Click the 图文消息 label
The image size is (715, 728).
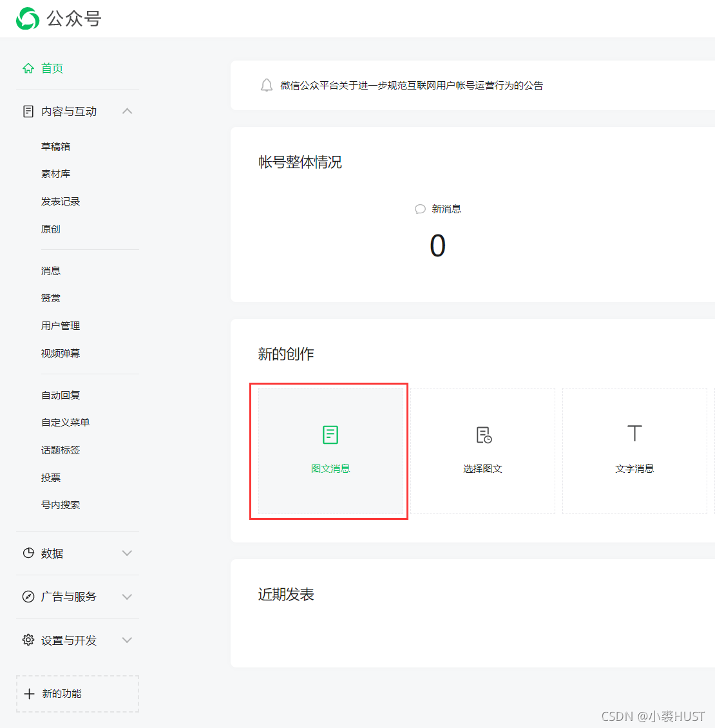330,468
